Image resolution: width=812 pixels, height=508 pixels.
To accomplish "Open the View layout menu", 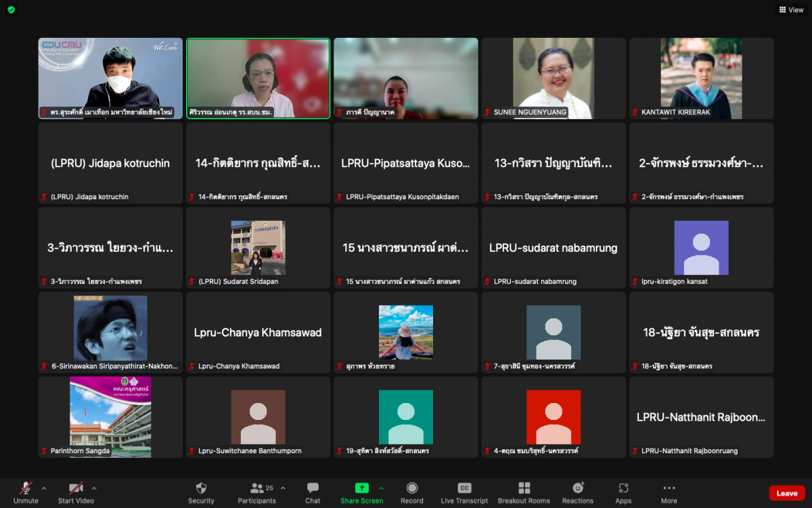I will [791, 9].
